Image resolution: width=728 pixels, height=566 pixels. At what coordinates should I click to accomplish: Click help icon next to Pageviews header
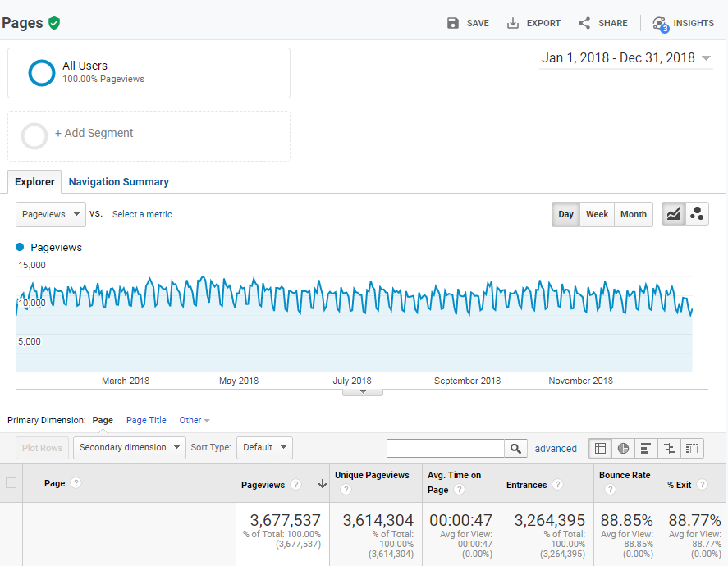295,484
